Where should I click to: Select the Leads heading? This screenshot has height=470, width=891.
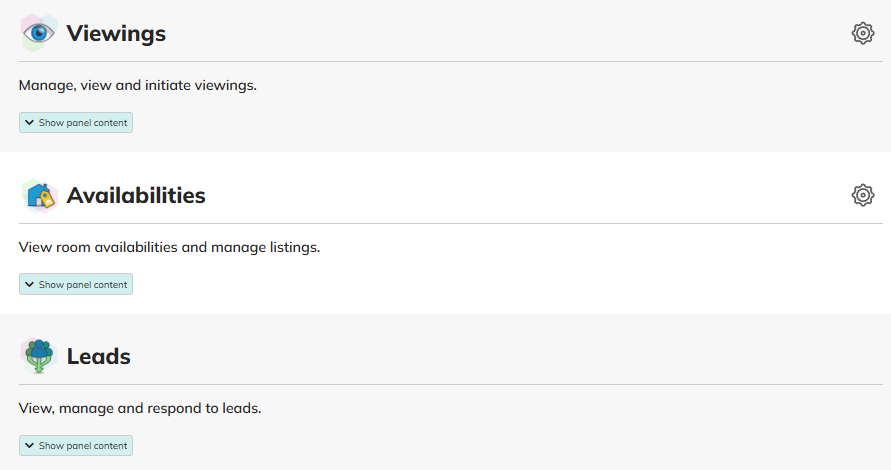pos(99,357)
